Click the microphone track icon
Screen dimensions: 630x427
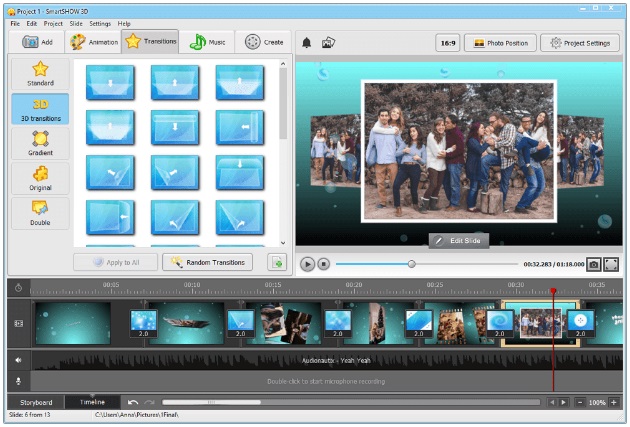(x=18, y=381)
